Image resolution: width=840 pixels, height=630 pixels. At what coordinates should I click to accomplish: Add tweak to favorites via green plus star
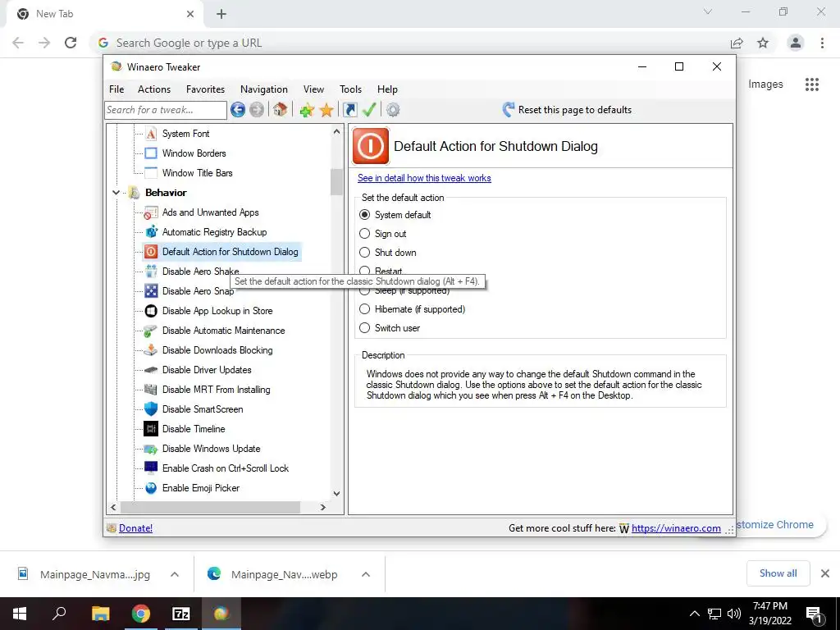[307, 110]
